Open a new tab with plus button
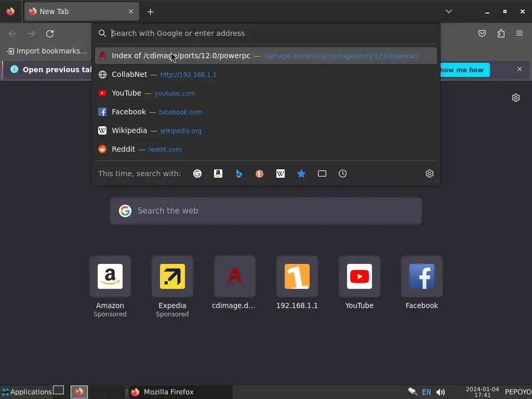The height and width of the screenshot is (399, 532). point(150,12)
